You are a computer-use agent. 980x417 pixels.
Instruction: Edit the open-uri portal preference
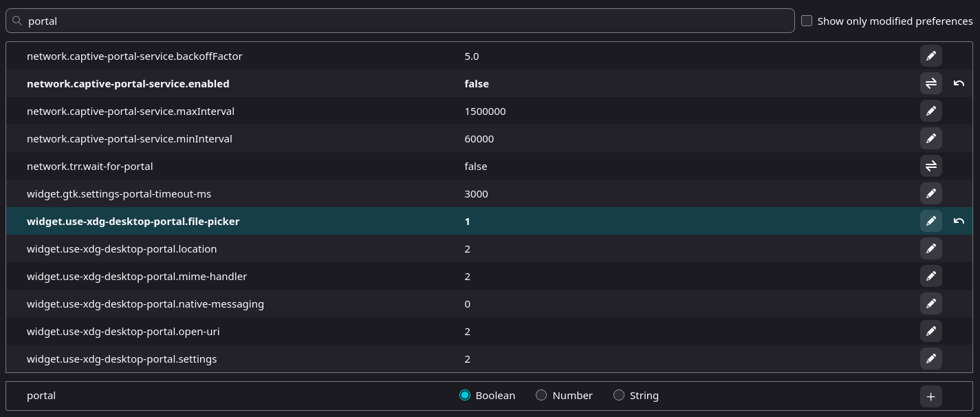(930, 331)
